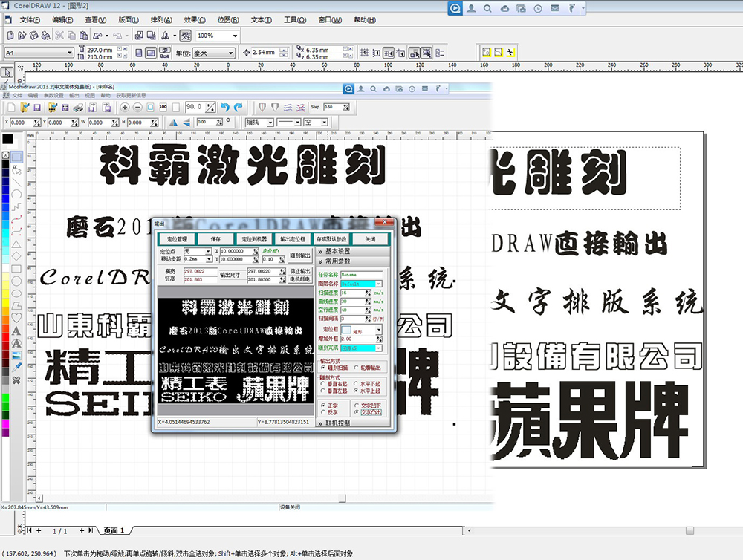The image size is (743, 560).
Task: Select landscape page orientation in CorelDRAW
Action: click(x=151, y=53)
